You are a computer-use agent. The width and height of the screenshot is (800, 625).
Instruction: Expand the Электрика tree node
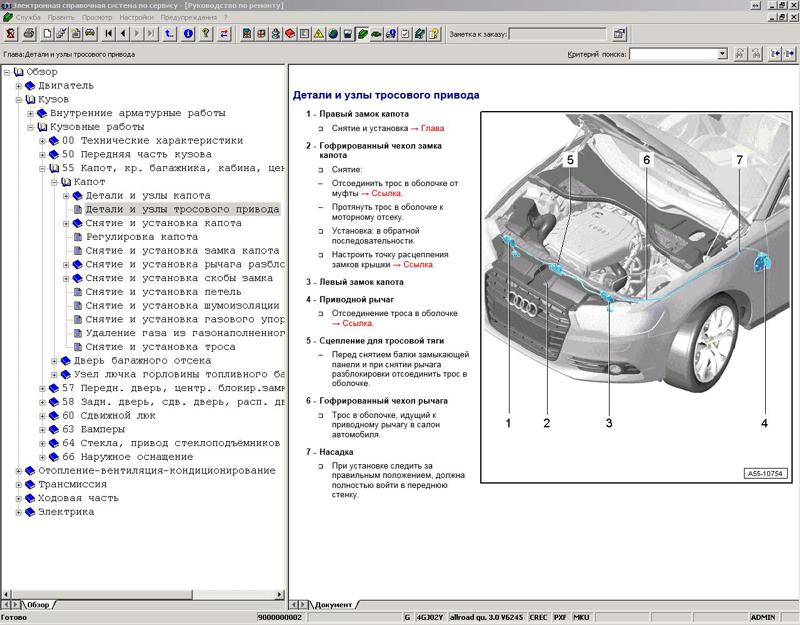[x=18, y=512]
